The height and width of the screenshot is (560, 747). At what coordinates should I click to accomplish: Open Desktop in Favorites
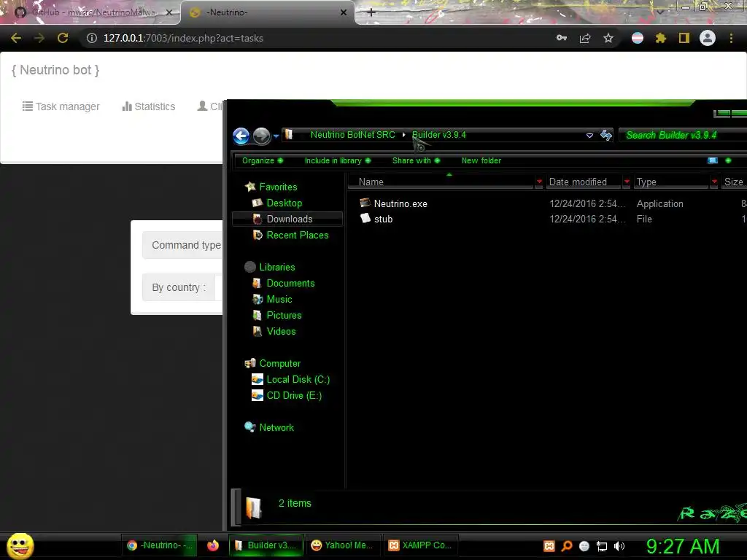click(284, 203)
